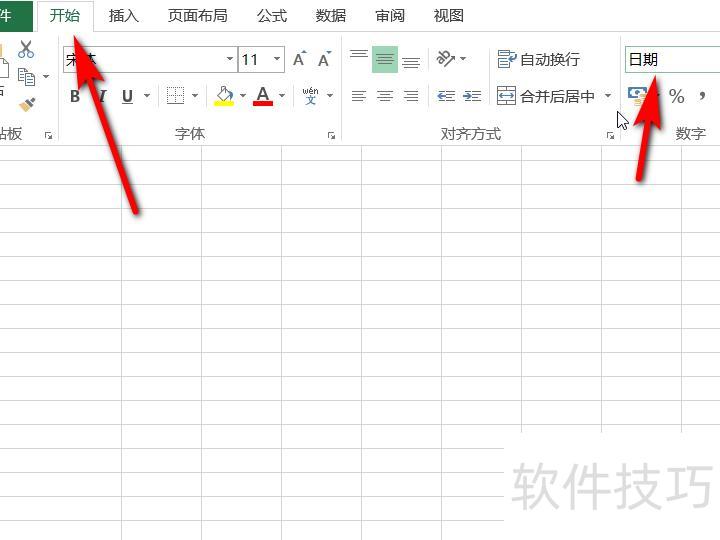Toggle Underline formatting

tap(127, 96)
